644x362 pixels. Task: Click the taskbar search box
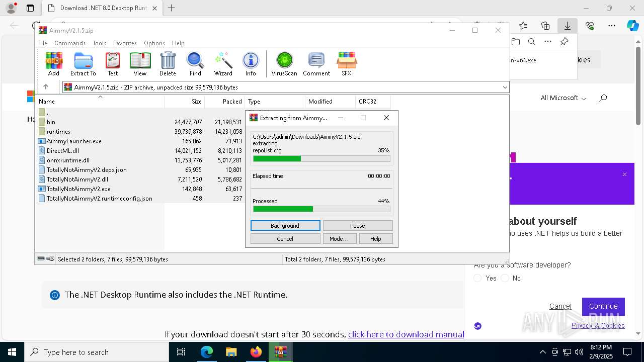[97, 352]
